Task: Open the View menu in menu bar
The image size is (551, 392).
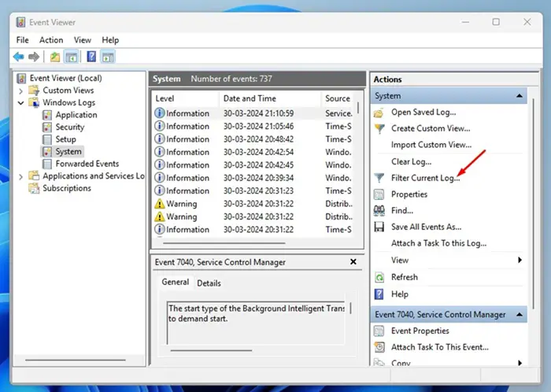Action: 83,40
